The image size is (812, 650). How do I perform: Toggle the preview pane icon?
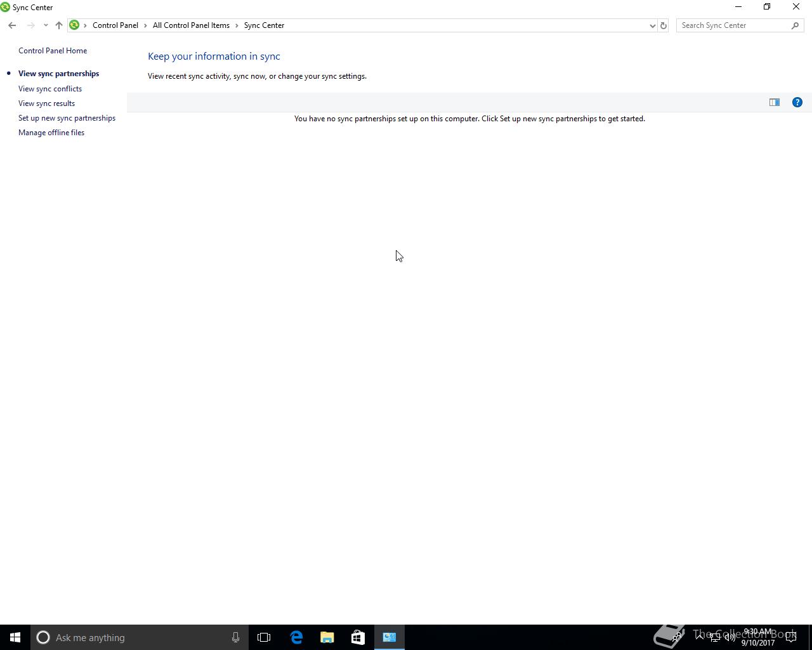click(775, 102)
